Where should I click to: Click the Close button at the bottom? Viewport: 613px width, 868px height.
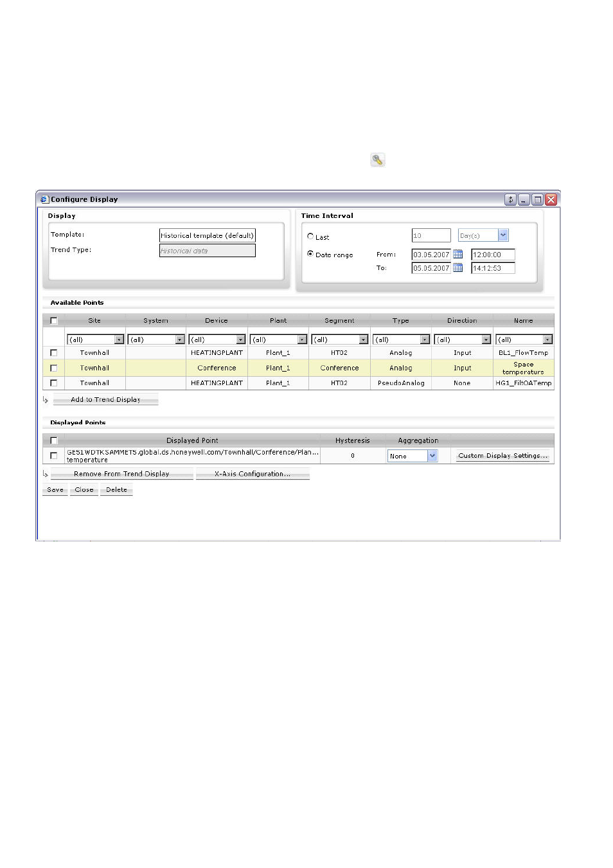click(x=84, y=490)
